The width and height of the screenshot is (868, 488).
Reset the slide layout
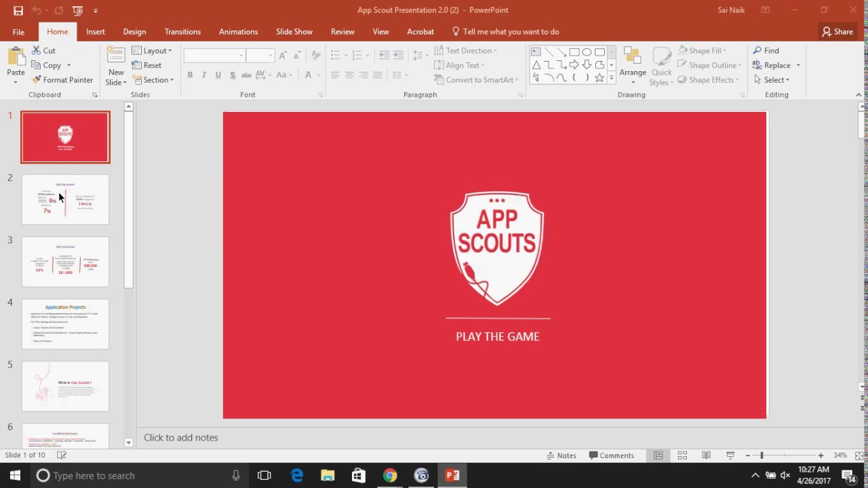(x=147, y=65)
